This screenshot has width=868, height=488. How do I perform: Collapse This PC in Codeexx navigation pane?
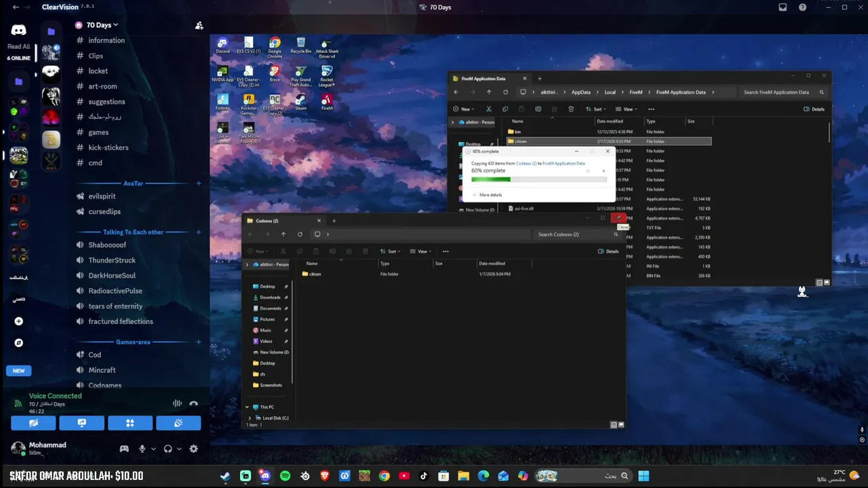click(x=247, y=407)
